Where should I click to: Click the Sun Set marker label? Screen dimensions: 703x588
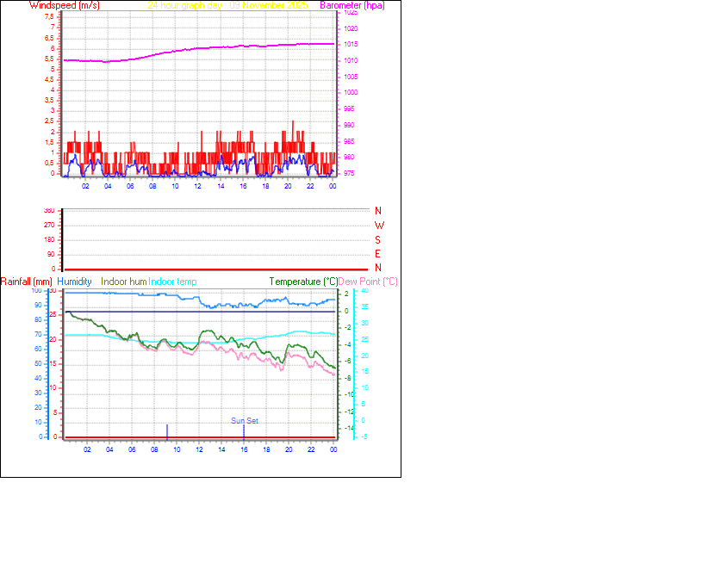point(243,421)
